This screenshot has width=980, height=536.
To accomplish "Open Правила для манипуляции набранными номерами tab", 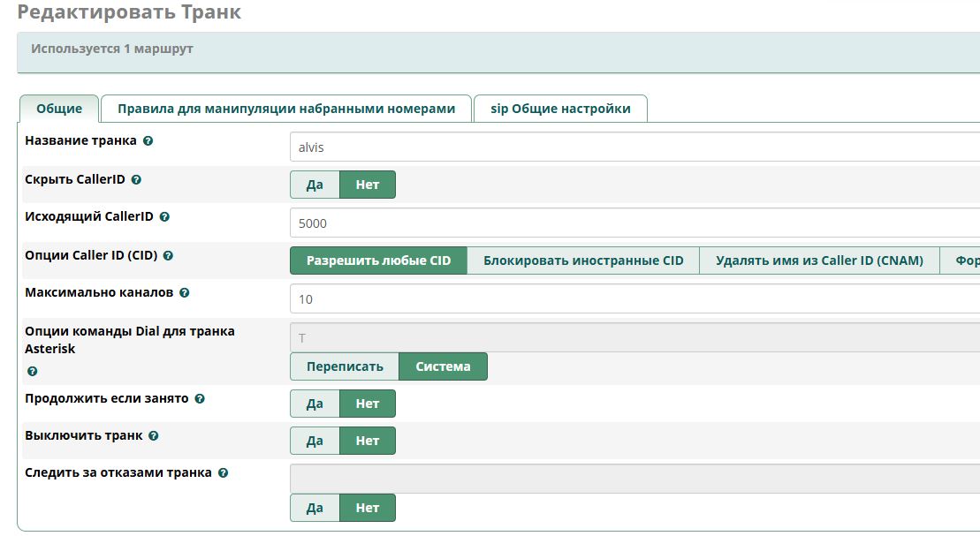I will coord(286,109).
